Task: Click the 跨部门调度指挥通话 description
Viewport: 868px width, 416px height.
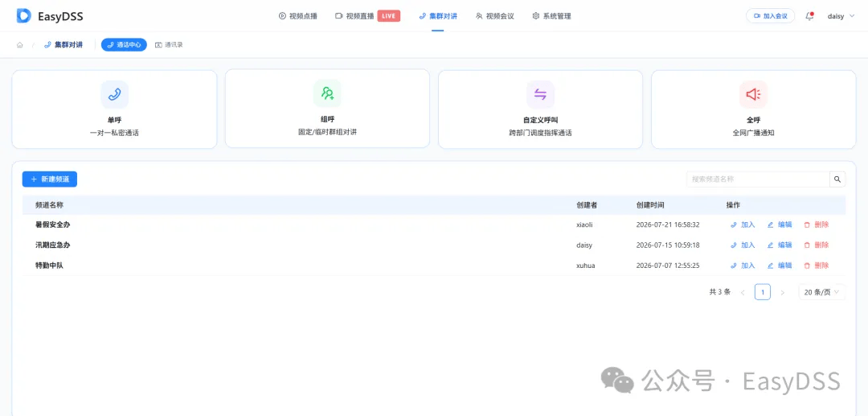Action: (540, 133)
